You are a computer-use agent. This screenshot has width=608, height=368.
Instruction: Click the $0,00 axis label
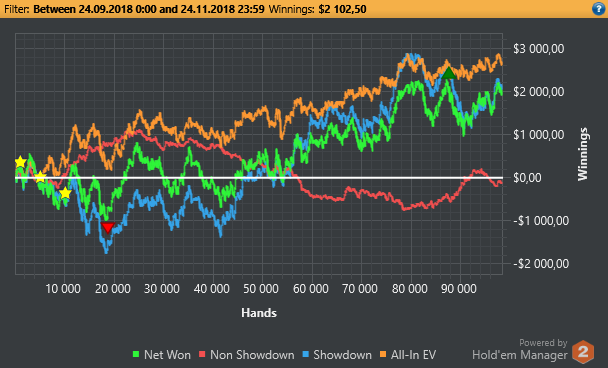coord(527,178)
